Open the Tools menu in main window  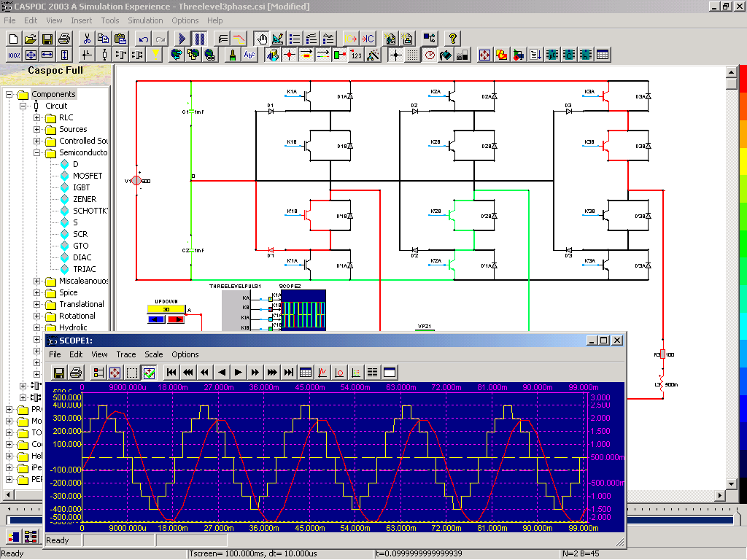coord(110,20)
